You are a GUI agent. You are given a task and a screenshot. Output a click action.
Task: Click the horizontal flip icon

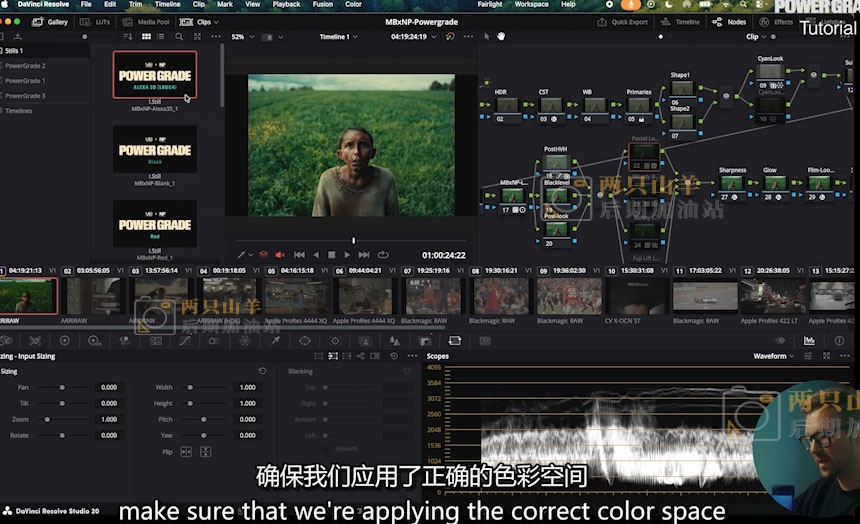[185, 452]
